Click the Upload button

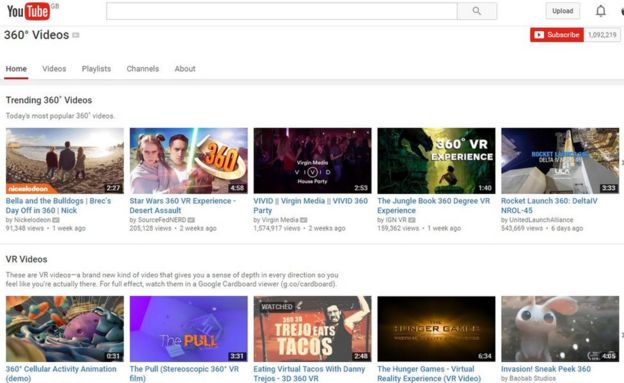563,11
